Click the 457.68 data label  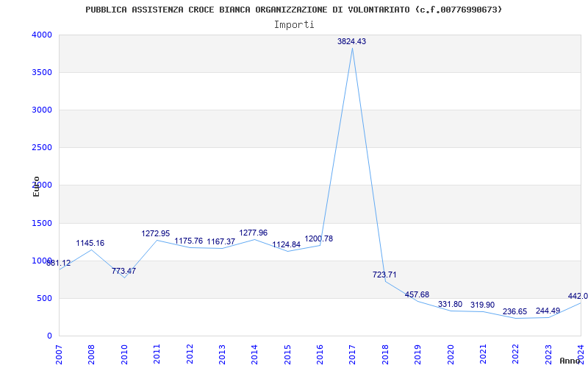(417, 295)
